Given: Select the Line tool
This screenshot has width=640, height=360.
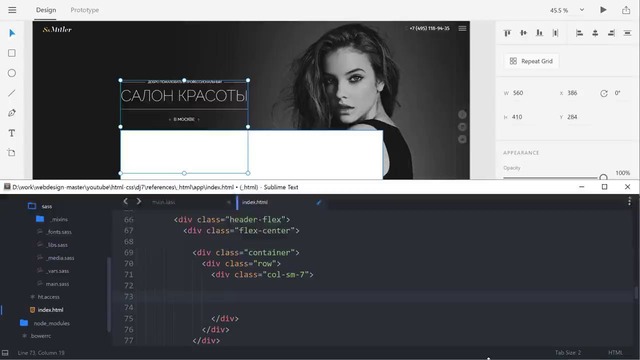Looking at the screenshot, I should pos(11,93).
